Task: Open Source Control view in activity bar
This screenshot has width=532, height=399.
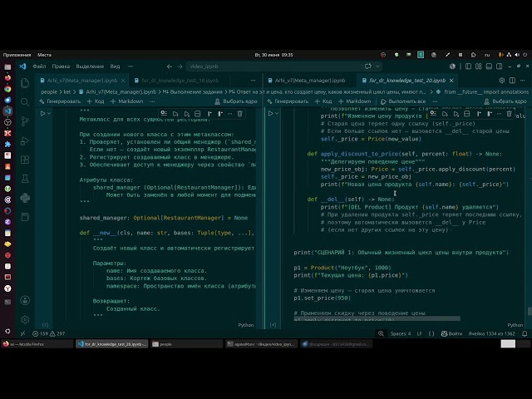Action: [25, 121]
